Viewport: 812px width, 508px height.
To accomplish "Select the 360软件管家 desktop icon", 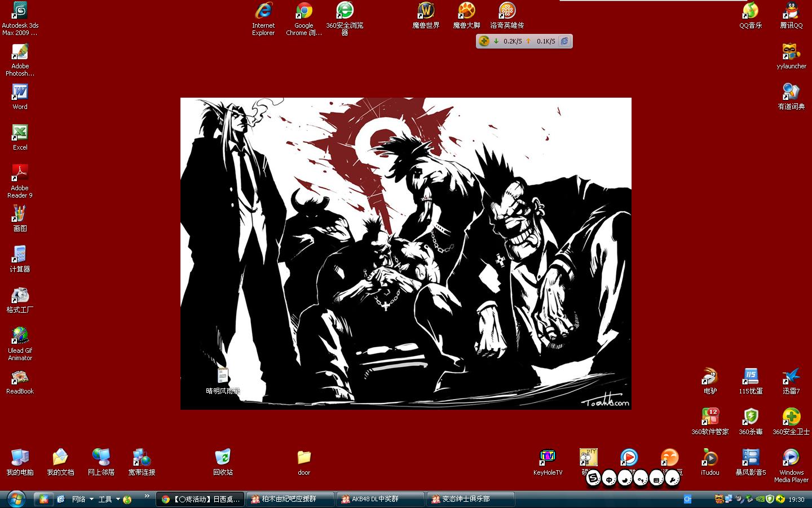I will 710,422.
